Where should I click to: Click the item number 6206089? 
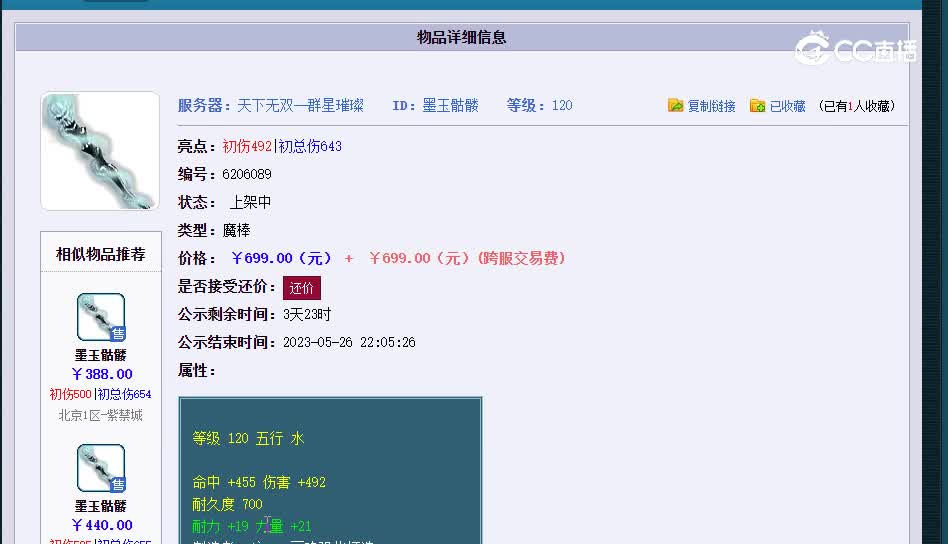247,174
